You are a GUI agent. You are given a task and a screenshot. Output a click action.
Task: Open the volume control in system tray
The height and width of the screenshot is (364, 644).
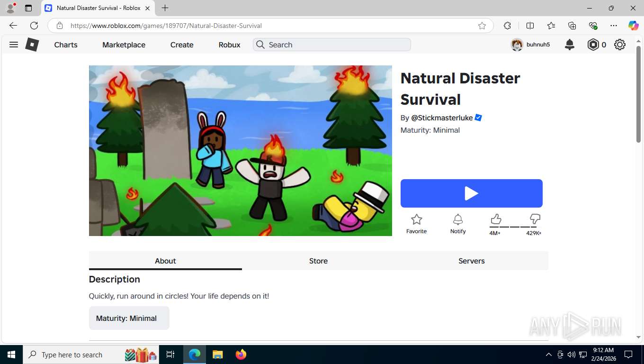tap(572, 355)
